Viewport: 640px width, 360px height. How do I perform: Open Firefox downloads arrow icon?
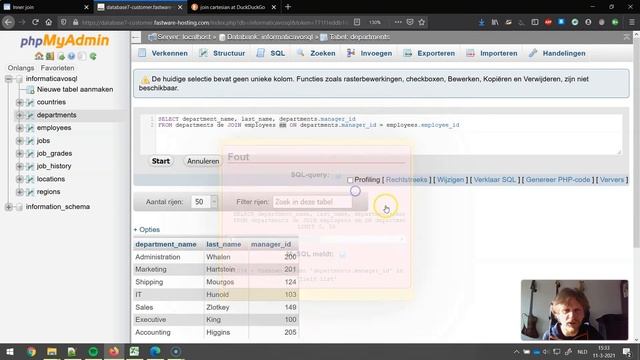coord(482,22)
